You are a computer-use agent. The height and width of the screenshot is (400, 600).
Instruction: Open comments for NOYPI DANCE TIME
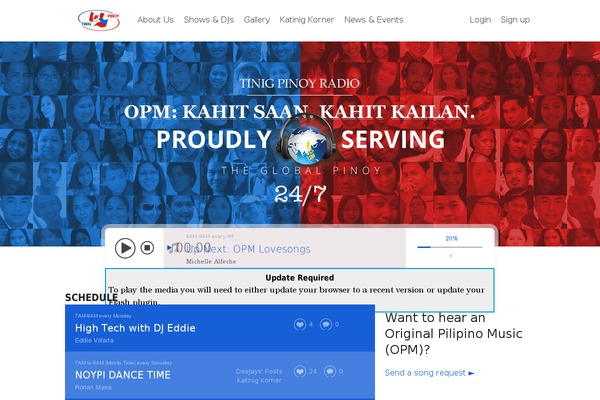330,371
